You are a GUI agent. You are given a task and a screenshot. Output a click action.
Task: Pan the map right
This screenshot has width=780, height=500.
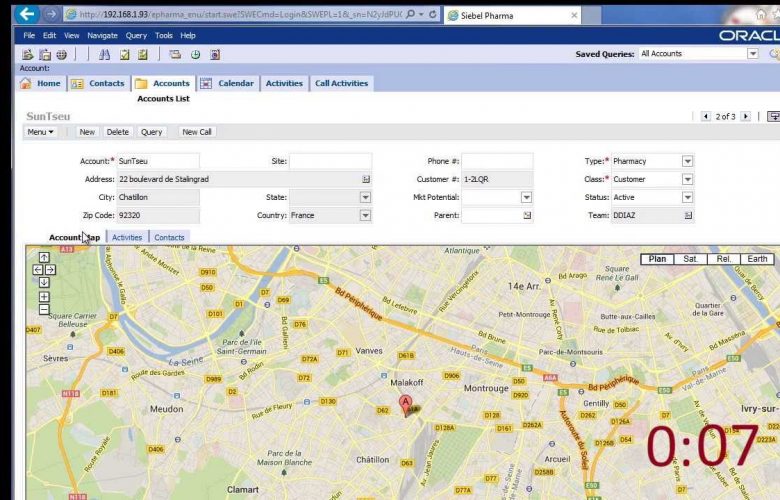(x=50, y=270)
